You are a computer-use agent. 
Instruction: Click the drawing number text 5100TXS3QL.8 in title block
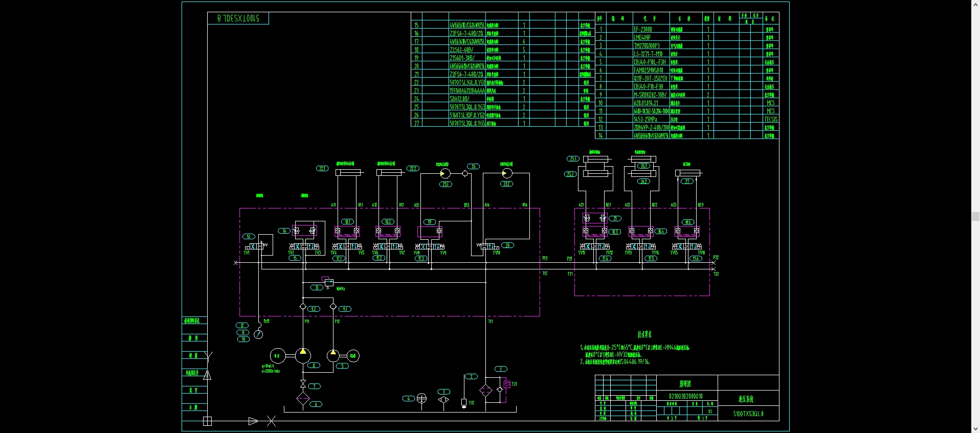tap(748, 414)
